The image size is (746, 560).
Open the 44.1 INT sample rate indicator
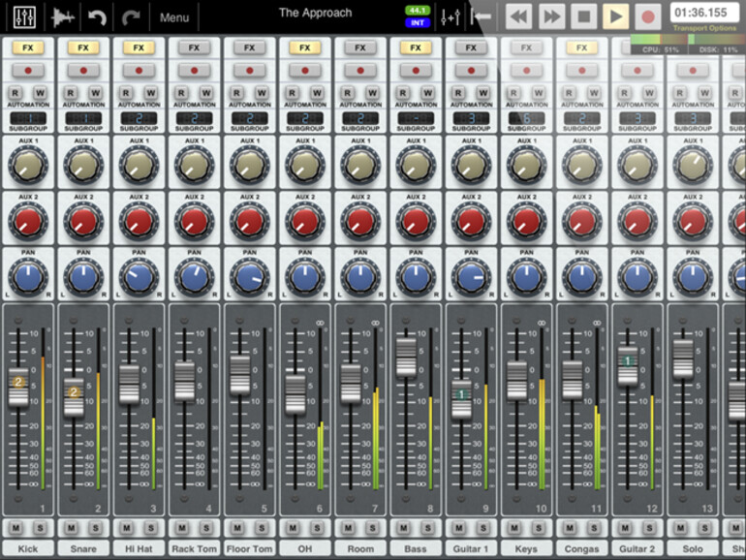418,16
